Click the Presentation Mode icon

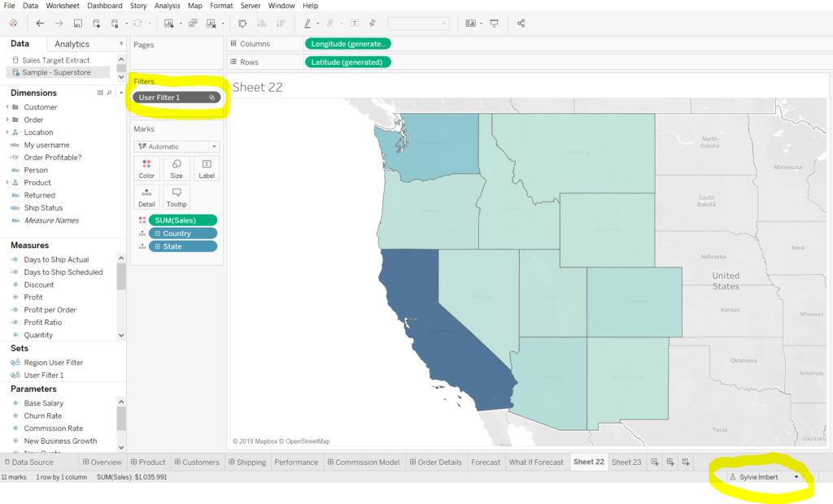494,24
